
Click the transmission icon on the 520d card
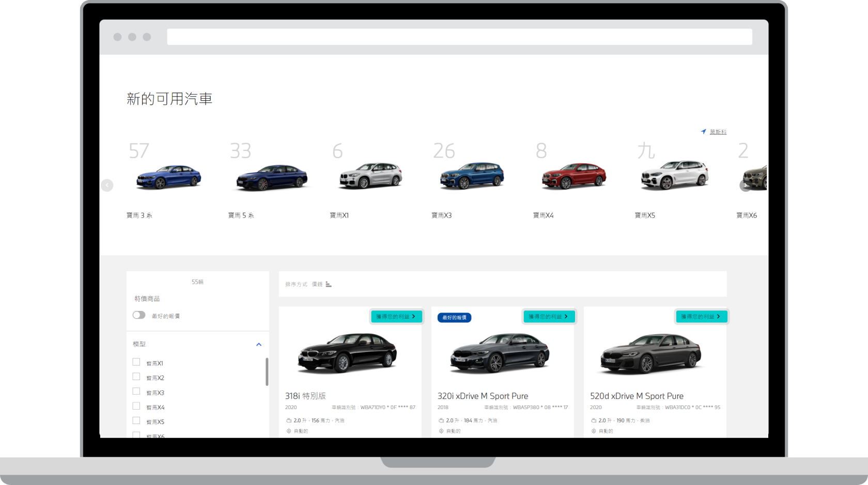594,431
